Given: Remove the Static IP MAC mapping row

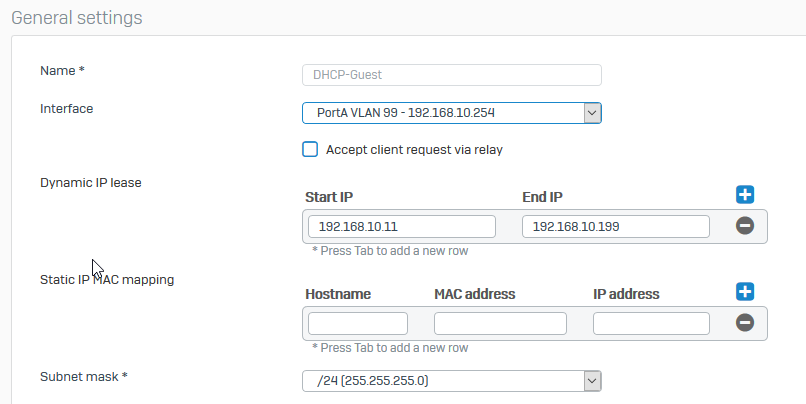Looking at the screenshot, I should tap(744, 323).
